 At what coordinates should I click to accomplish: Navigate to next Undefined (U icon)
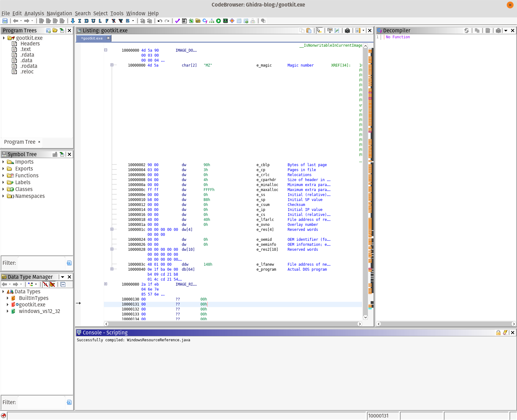coord(93,21)
